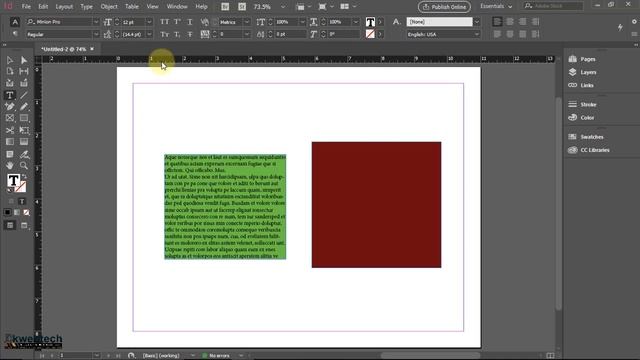
Task: Select the Hand tool
Action: (x=10, y=165)
